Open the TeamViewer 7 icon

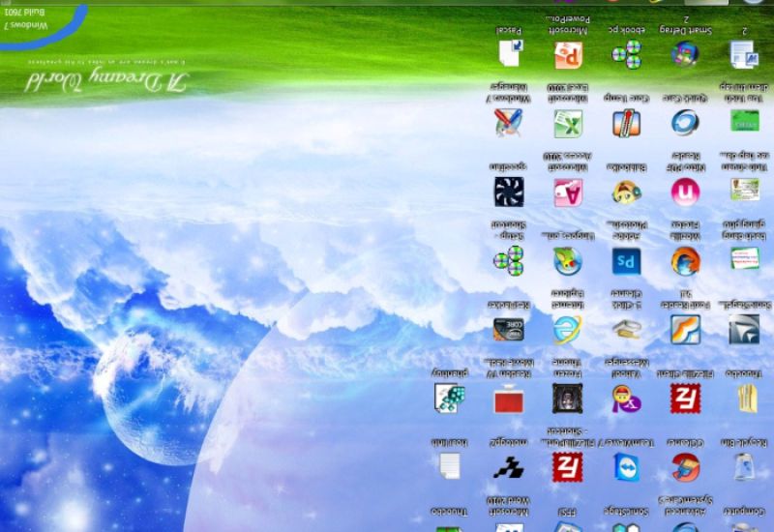click(x=626, y=466)
